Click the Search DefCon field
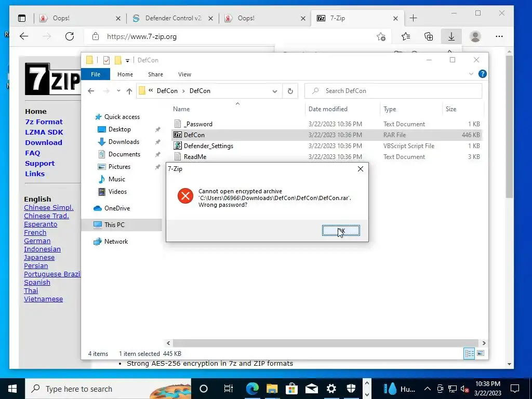Viewport: 532px width, 399px height. [x=393, y=91]
